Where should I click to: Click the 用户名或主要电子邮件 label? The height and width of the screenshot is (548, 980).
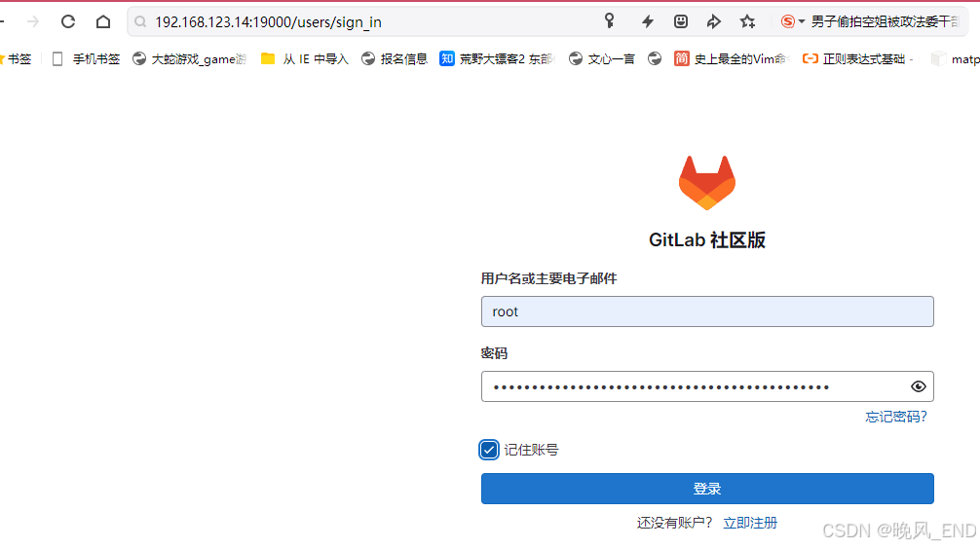point(548,278)
